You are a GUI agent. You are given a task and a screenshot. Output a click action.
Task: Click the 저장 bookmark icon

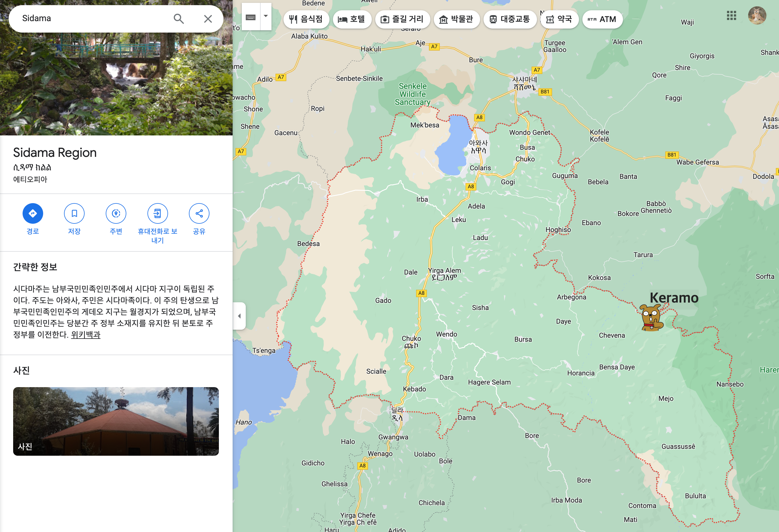74,213
